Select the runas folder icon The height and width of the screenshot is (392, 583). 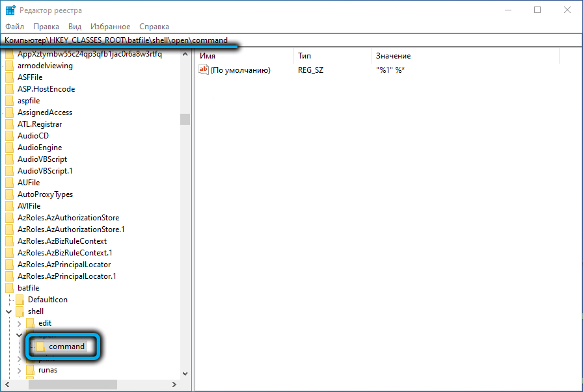(x=31, y=370)
